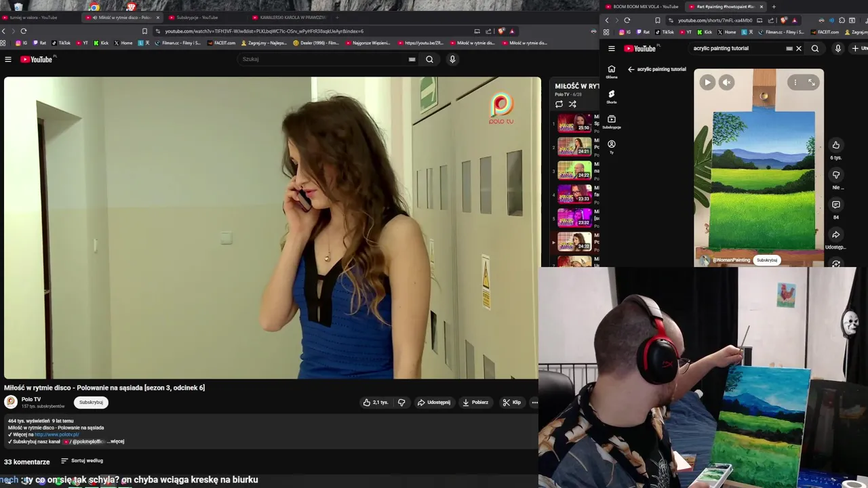
Task: Toggle playlist shuffle in the Miłość w rytmie playlist
Action: pyautogui.click(x=572, y=104)
